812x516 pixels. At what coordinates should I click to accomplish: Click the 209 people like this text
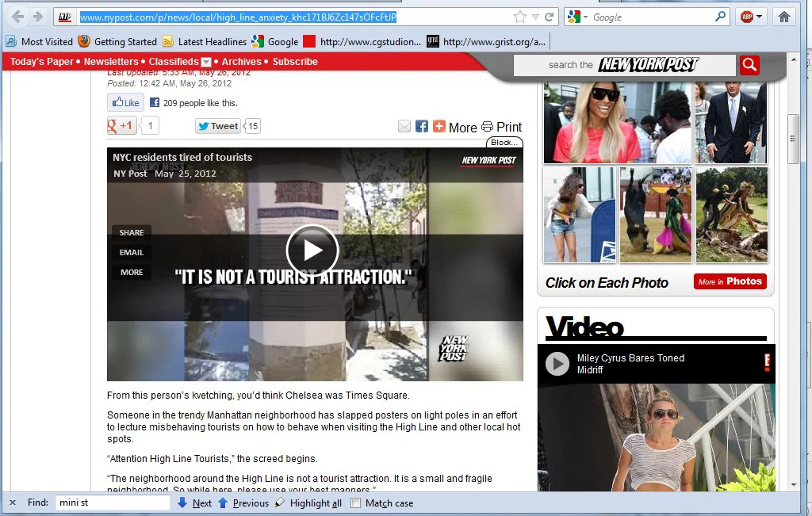tap(201, 103)
